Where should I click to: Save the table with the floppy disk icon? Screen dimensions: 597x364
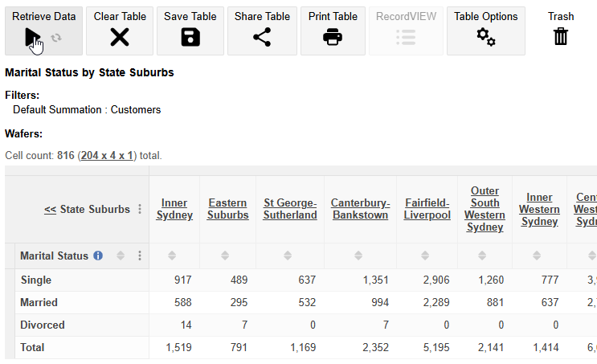(190, 36)
